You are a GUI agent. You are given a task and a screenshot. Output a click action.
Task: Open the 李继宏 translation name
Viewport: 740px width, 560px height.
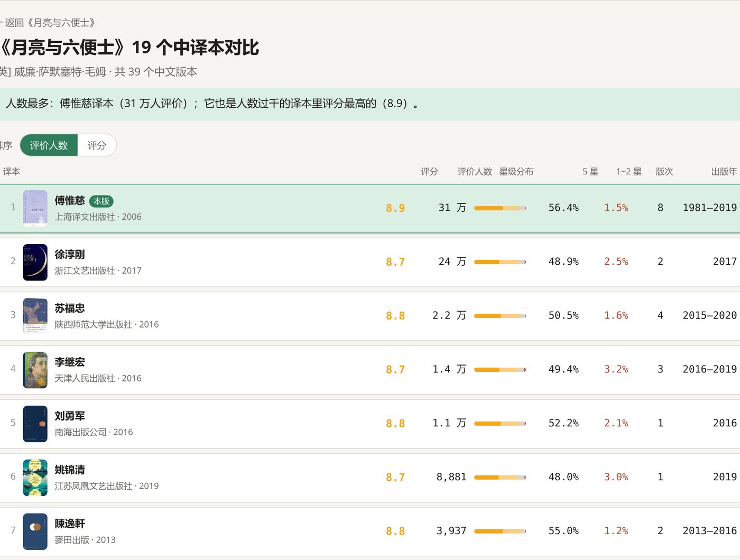[x=70, y=362]
